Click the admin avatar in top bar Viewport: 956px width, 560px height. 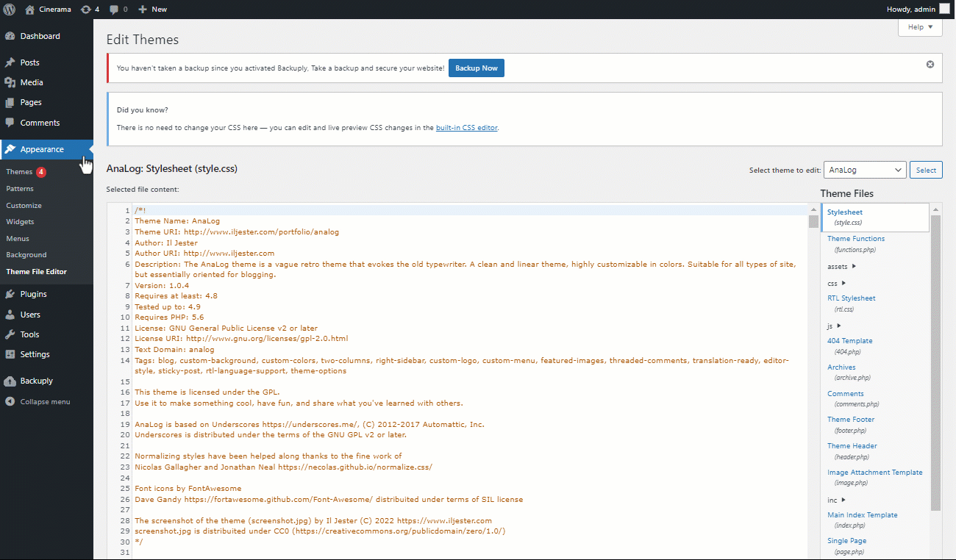(x=944, y=9)
